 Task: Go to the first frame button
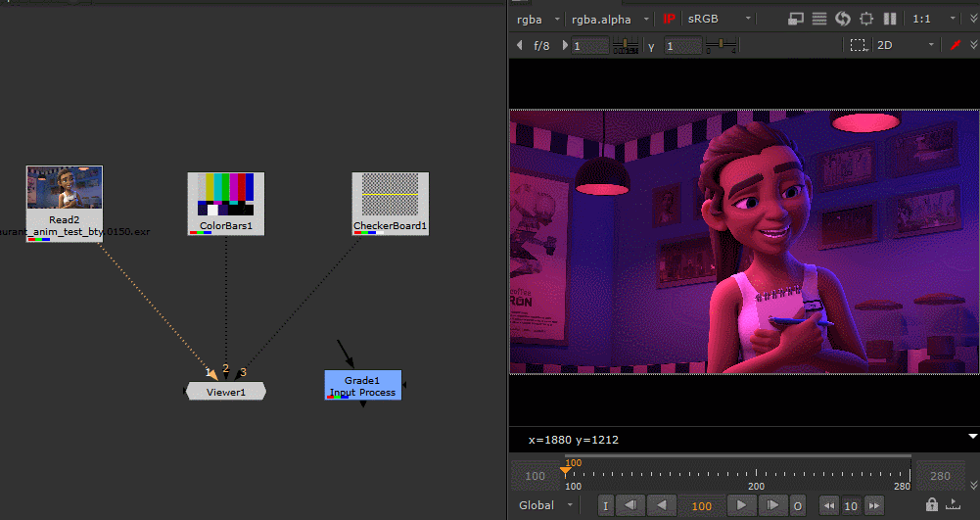point(630,505)
